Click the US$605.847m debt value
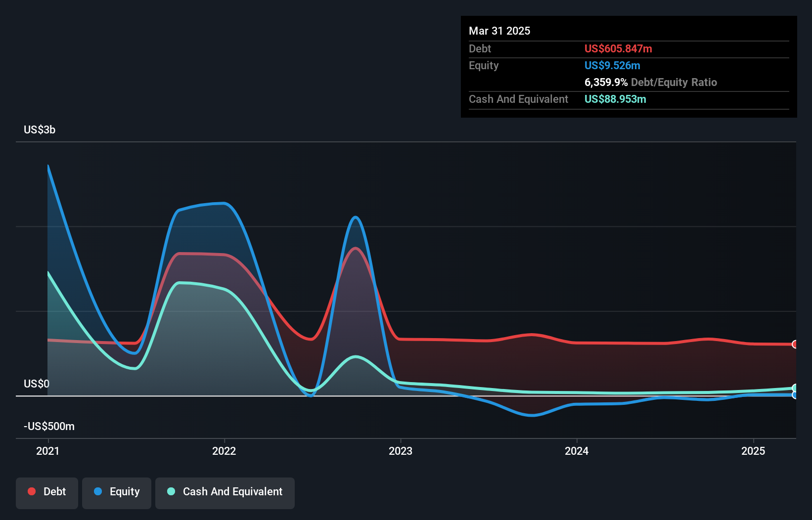This screenshot has height=520, width=812. 618,48
